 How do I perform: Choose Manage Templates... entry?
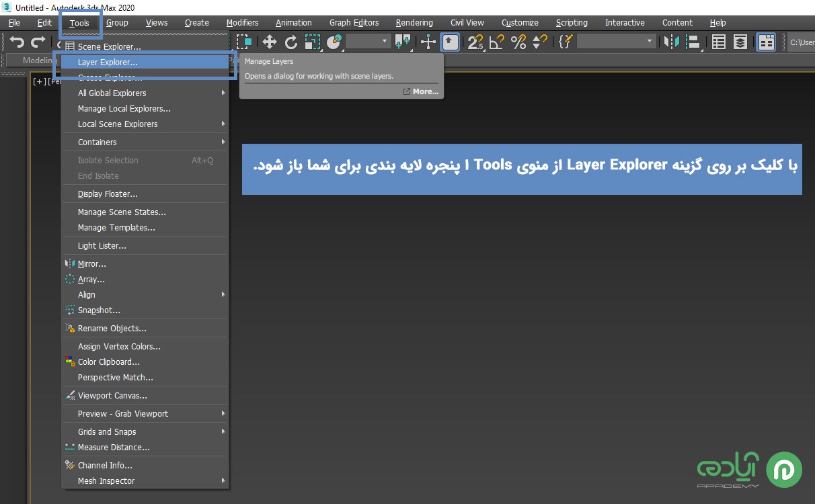145,228
